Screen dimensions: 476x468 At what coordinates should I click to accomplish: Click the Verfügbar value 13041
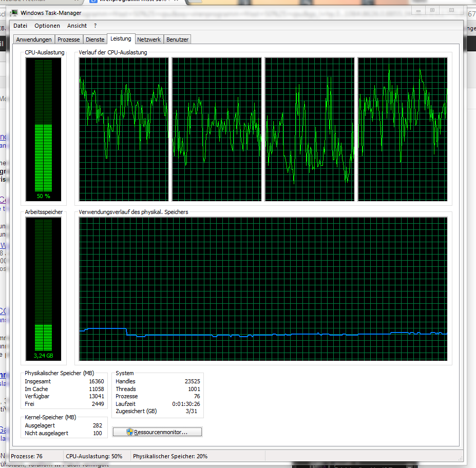[x=96, y=396]
